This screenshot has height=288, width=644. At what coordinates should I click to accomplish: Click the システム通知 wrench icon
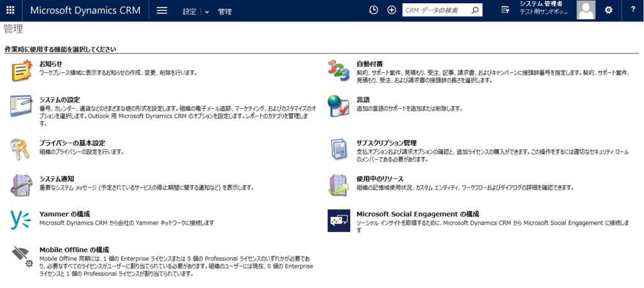coord(21,184)
